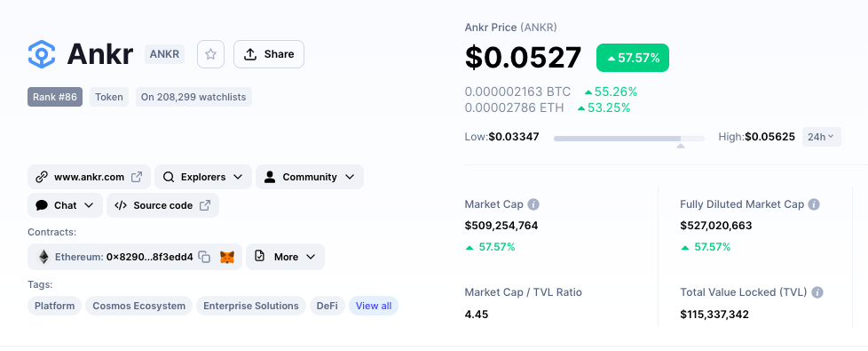Click the Rank #86 badge

point(55,97)
